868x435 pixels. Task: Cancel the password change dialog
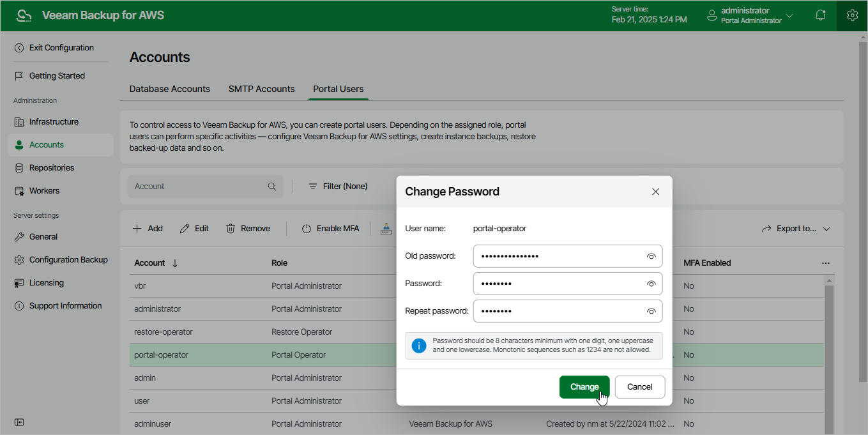(x=639, y=386)
